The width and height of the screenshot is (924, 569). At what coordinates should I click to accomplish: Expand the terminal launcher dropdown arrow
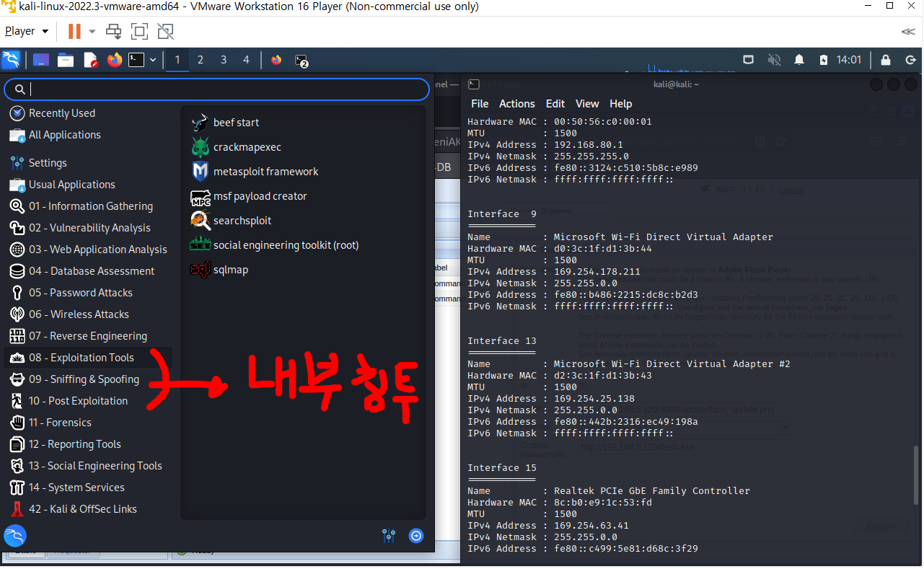(153, 61)
